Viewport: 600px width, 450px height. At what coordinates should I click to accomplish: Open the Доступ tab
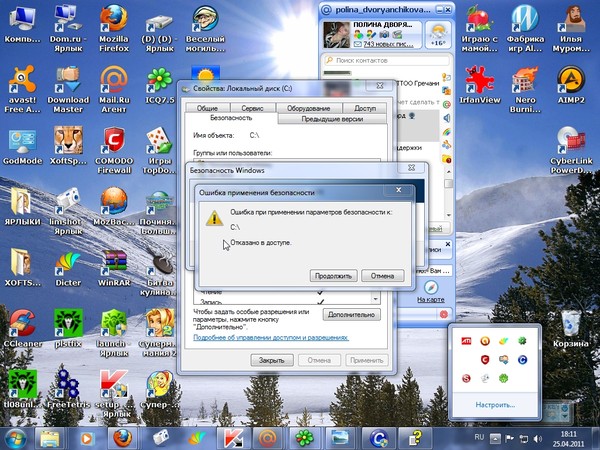click(x=365, y=108)
